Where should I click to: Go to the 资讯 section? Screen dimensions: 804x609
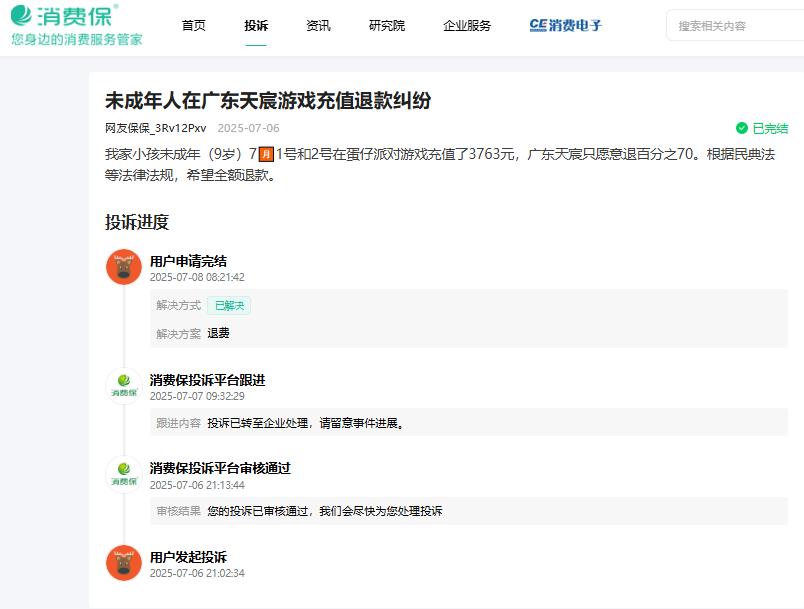coord(318,26)
